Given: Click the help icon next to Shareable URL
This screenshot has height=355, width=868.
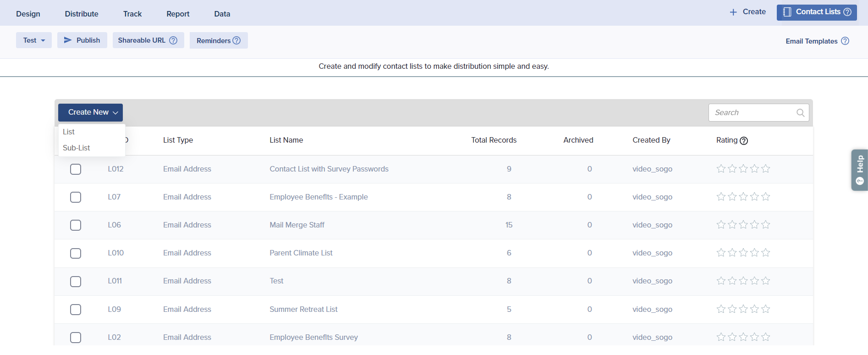Looking at the screenshot, I should [x=173, y=40].
